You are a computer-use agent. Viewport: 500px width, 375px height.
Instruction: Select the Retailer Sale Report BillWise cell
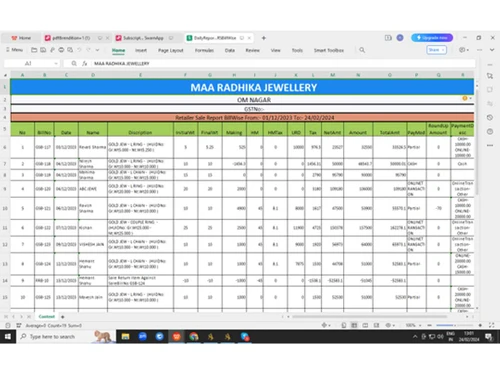coord(242,117)
